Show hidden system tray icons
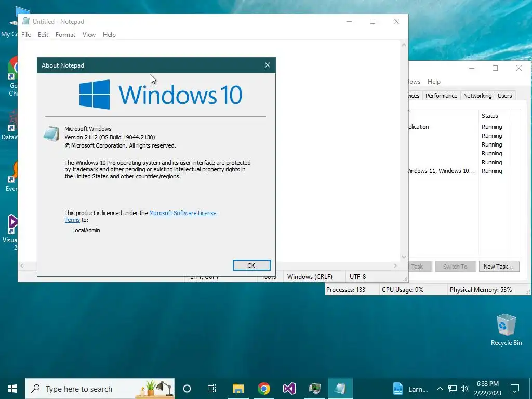Screen dimensions: 532x399 tap(440, 389)
